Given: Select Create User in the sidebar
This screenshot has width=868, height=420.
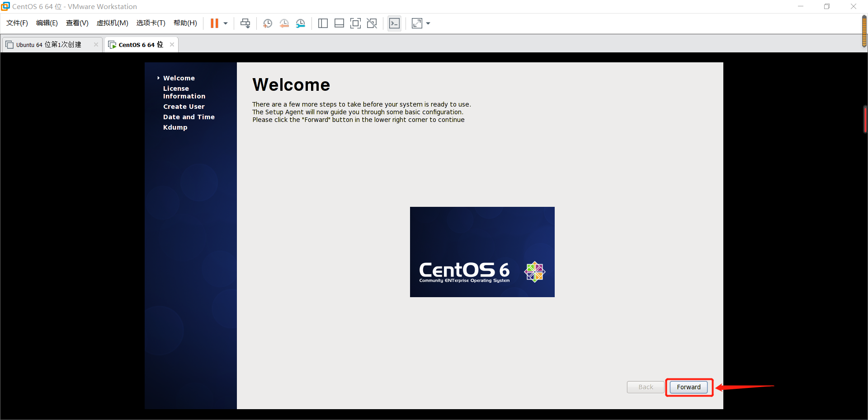Looking at the screenshot, I should [184, 107].
